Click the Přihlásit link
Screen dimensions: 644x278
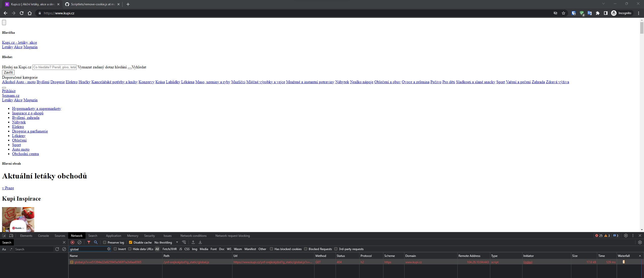click(x=9, y=91)
